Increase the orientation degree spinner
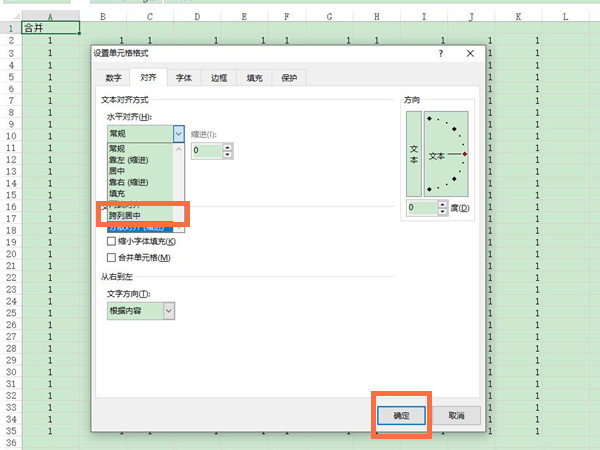600x450 pixels. 443,204
